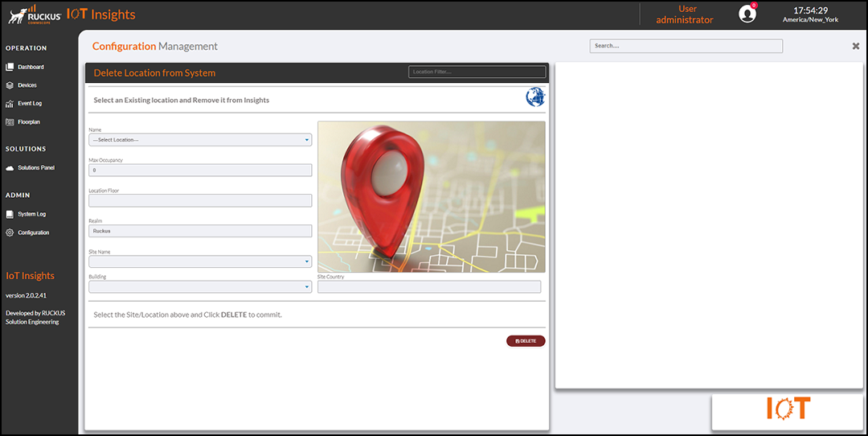Click the DELETE button
Screen dimensions: 868x436
tap(526, 341)
